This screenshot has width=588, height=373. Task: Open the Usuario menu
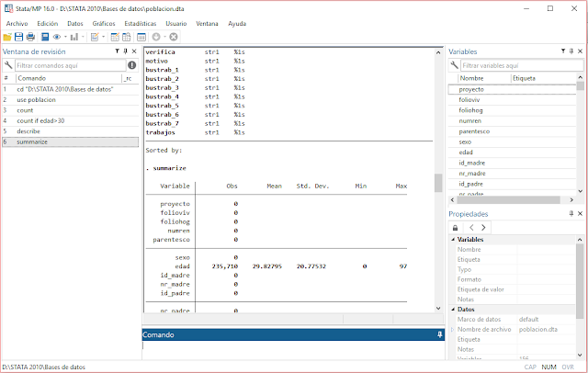click(176, 24)
